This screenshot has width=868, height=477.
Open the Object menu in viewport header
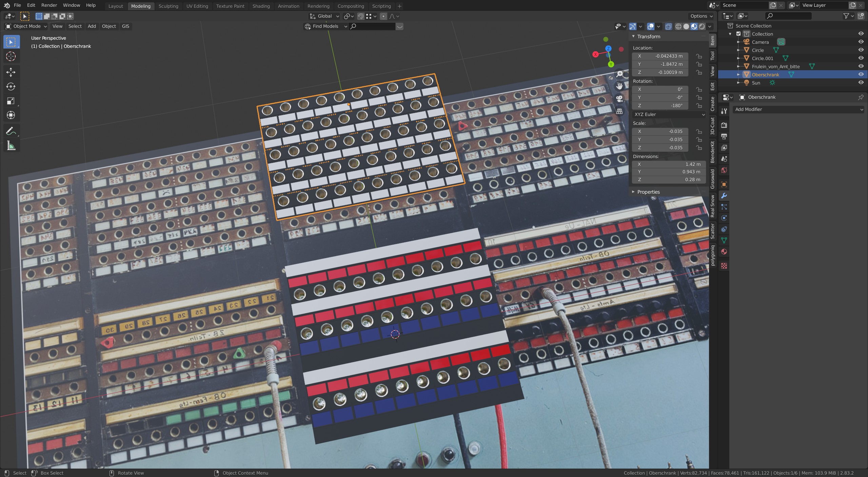click(109, 26)
